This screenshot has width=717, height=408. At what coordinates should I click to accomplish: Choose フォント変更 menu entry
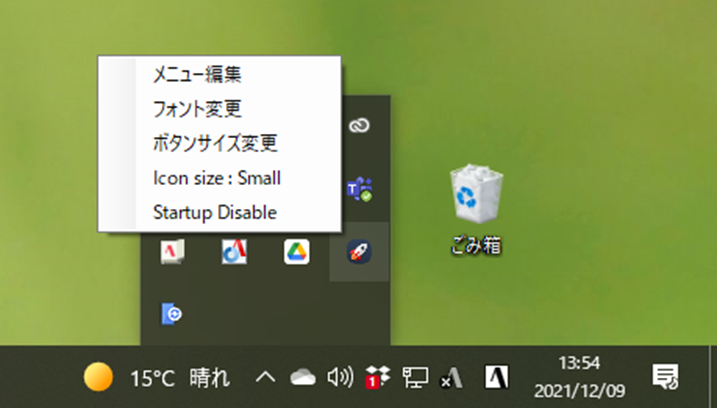click(x=196, y=108)
